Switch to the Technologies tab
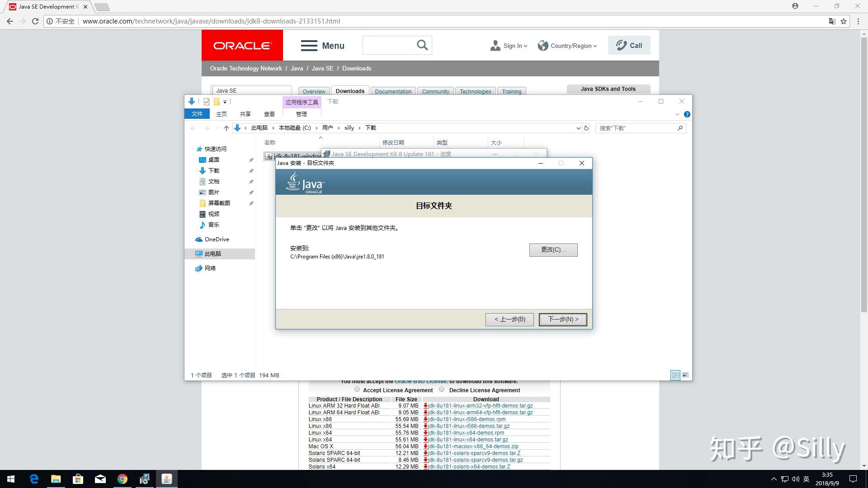 point(475,91)
